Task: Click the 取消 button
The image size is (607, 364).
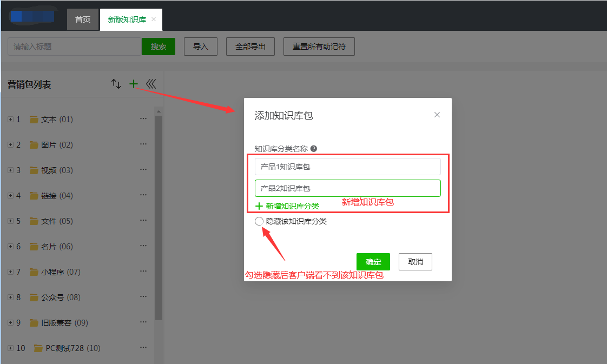Action: (415, 262)
